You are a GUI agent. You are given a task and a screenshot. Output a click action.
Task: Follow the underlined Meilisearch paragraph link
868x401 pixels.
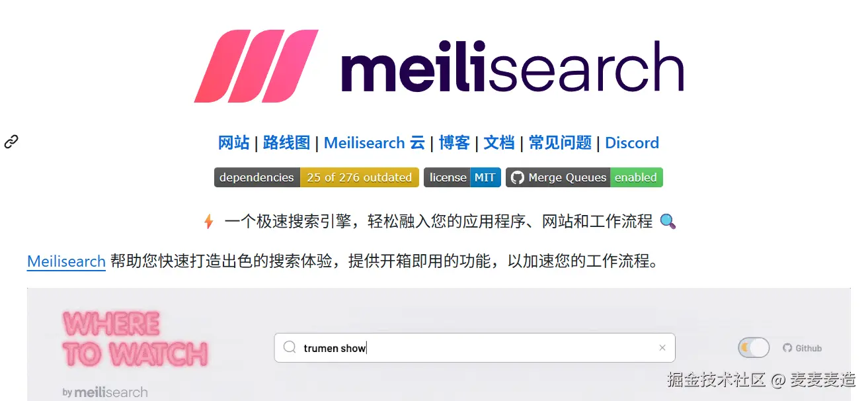click(x=66, y=261)
